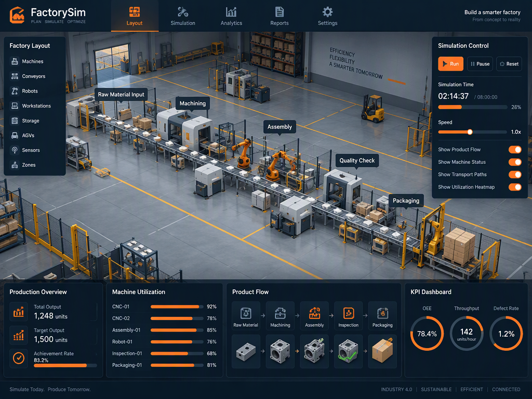This screenshot has width=532, height=399.
Task: Disable Show Transport Paths switch
Action: [x=515, y=175]
